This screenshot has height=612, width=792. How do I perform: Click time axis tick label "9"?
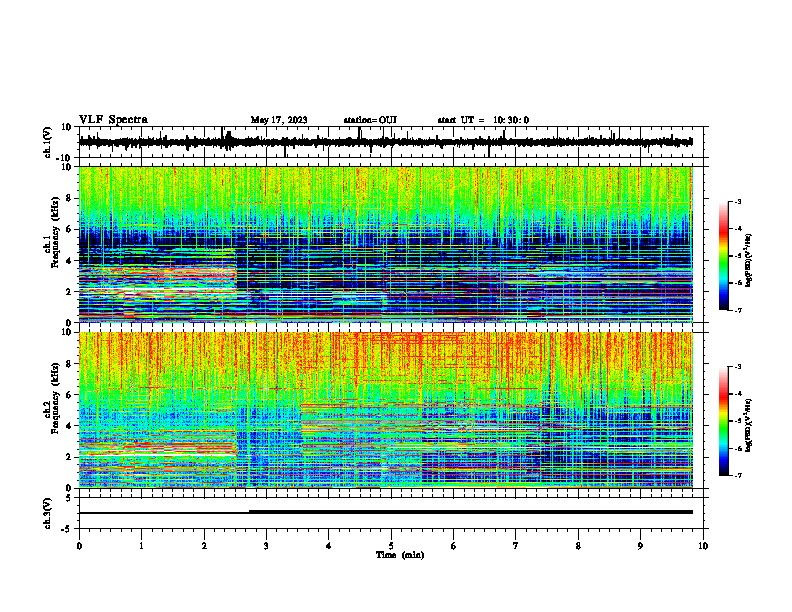[x=640, y=546]
